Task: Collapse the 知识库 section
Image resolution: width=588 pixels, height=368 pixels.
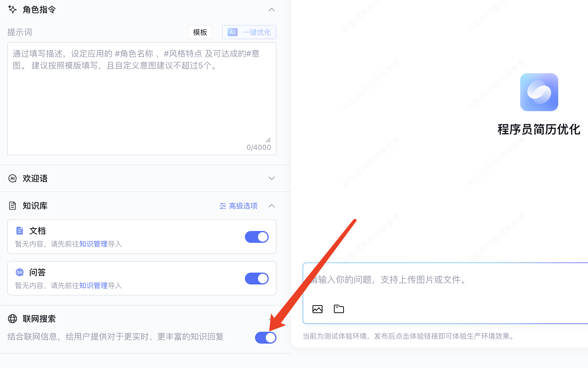Action: pos(271,206)
